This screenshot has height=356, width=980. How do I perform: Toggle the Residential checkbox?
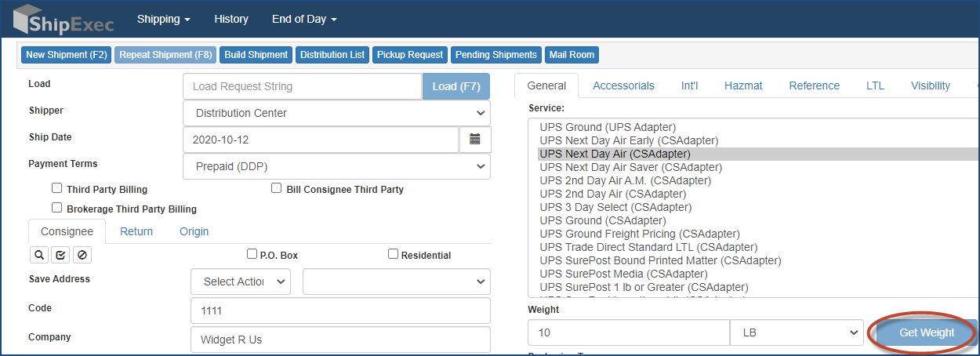pos(393,254)
